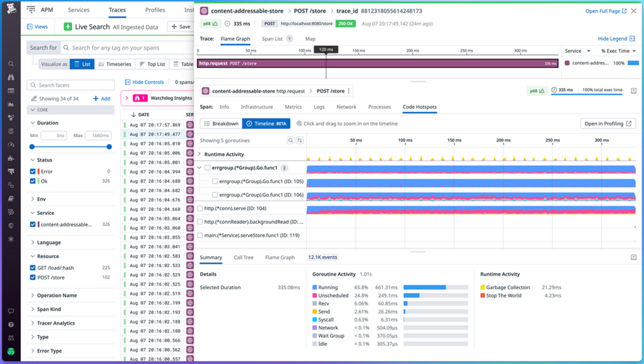
Task: Click the help question mark icon in sidebar
Action: point(11,325)
